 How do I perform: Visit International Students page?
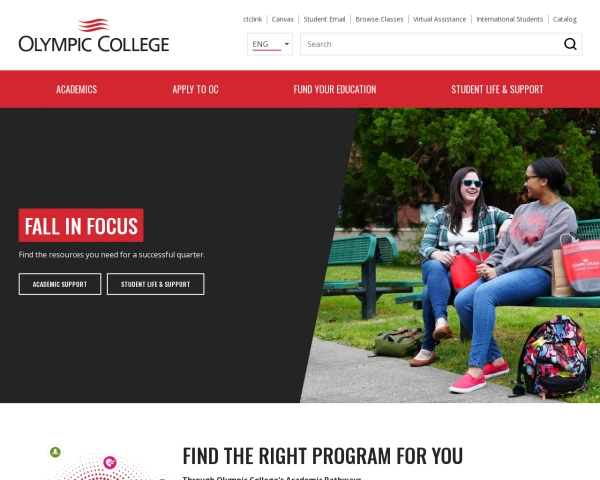(509, 19)
